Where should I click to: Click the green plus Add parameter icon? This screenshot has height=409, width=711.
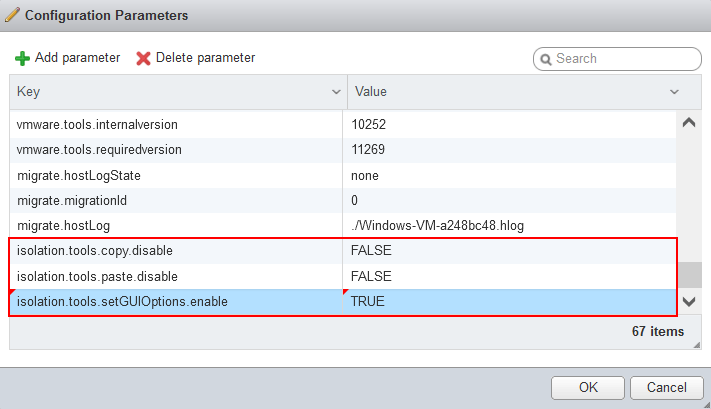pos(22,58)
